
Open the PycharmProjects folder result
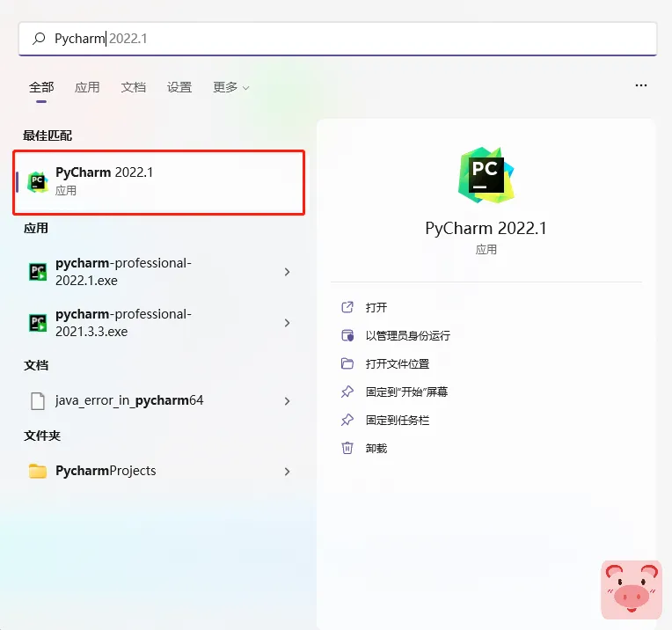tap(159, 471)
